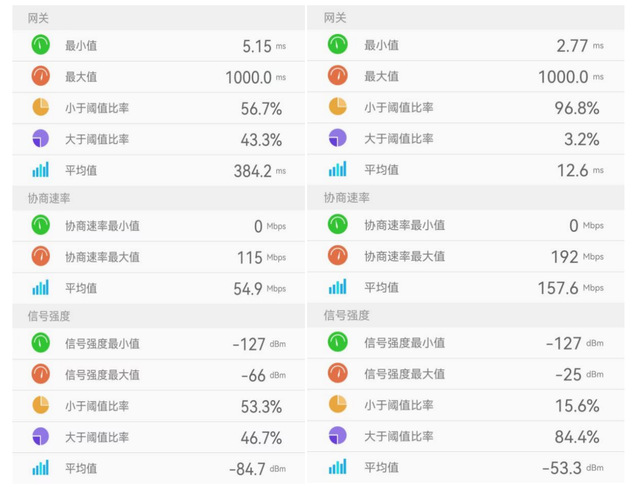Viewport: 638px width, 487px height.
Task: Select the bar chart icon beside -53.3 dBm
Action: pos(338,467)
